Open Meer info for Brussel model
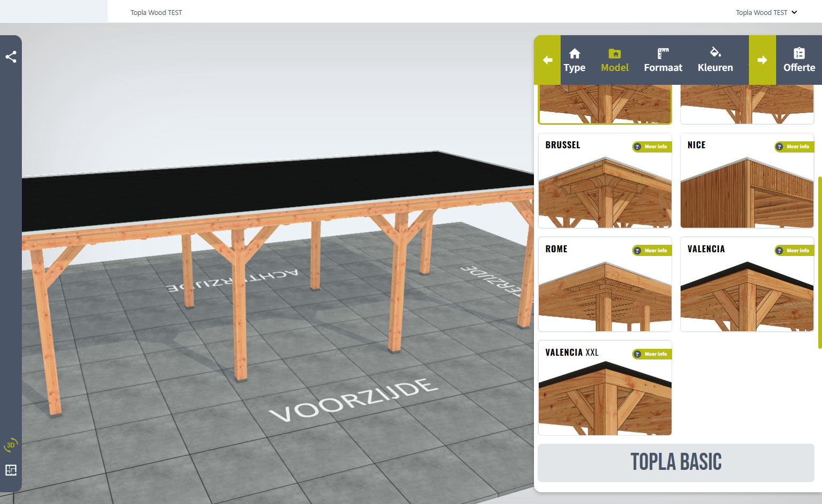Image resolution: width=822 pixels, height=504 pixels. pos(651,147)
